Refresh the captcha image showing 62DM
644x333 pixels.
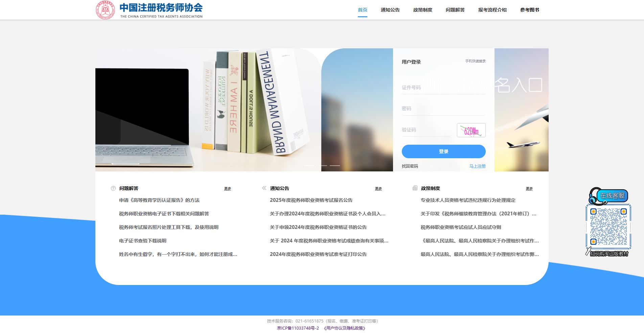[471, 130]
